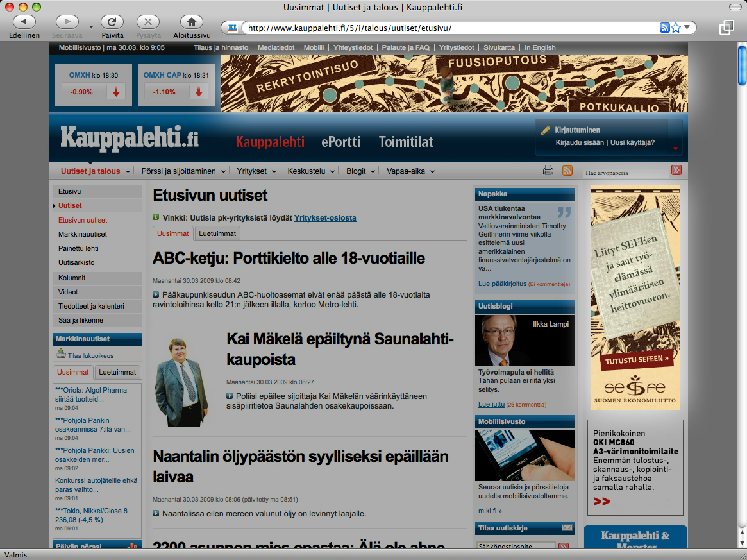Screen dimensions: 747x560
Task: Click the Kauppalehti.fi site logo
Action: coord(129,138)
